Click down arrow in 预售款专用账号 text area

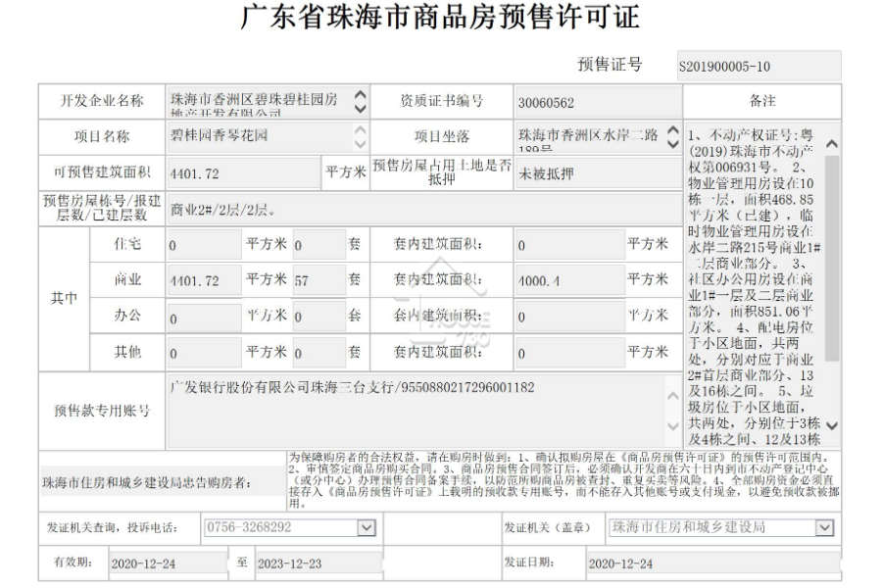672,426
